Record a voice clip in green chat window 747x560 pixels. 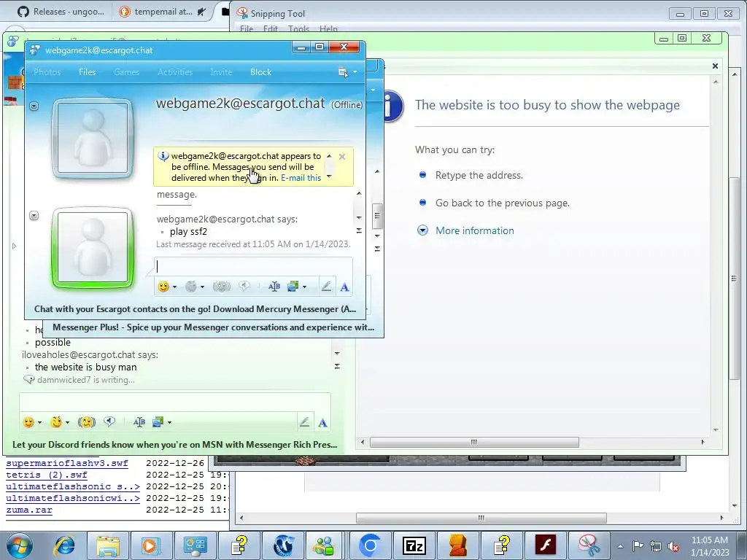[109, 421]
